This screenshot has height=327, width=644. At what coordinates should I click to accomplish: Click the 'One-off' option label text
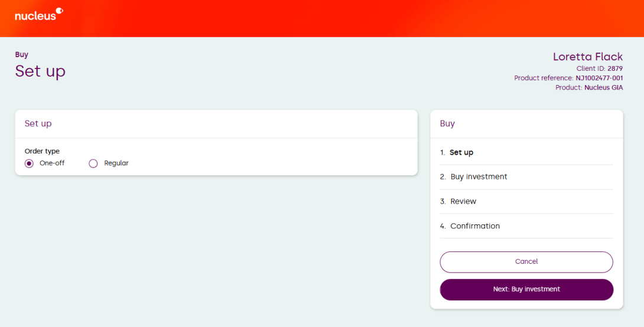point(52,163)
